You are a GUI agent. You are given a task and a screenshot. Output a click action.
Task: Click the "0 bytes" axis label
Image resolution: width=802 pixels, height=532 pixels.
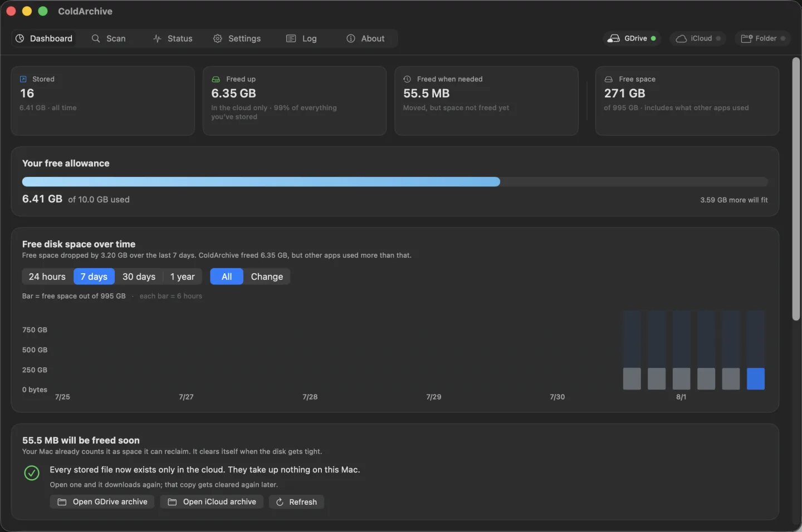tap(35, 390)
